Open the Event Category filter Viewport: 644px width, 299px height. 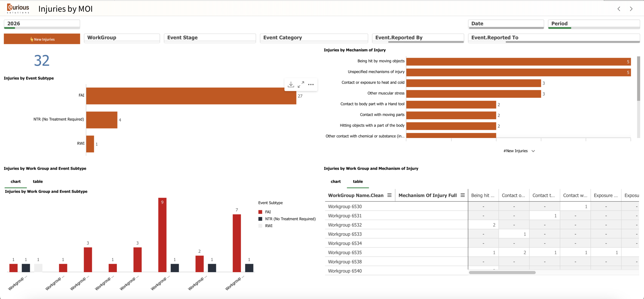point(314,38)
